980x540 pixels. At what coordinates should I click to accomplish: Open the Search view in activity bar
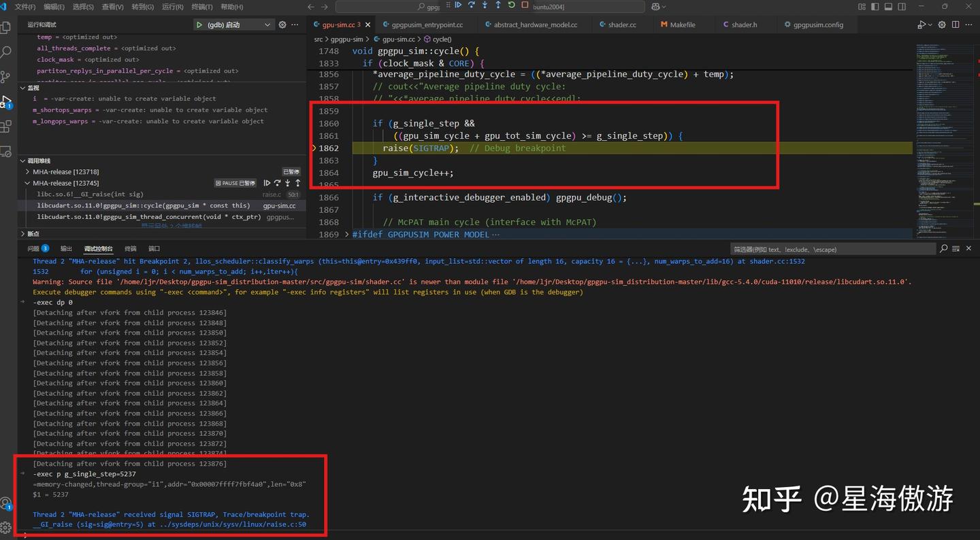pos(5,52)
